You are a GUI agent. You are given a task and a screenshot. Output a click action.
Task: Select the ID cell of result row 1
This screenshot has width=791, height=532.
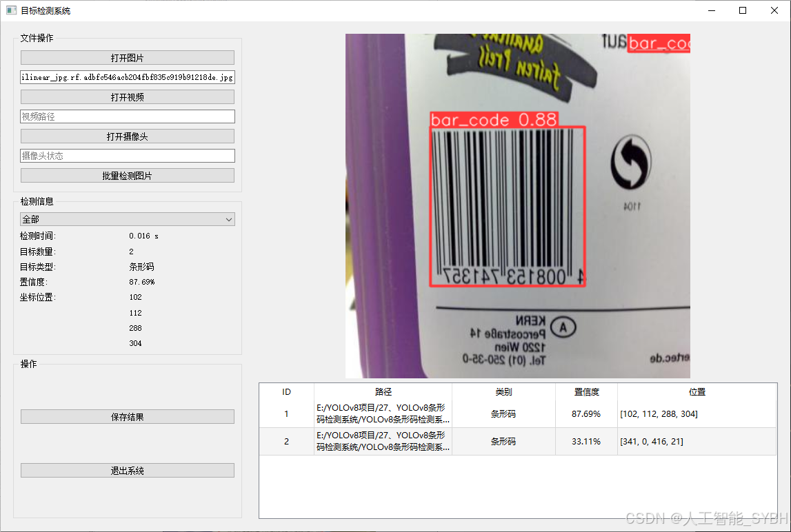click(x=286, y=413)
